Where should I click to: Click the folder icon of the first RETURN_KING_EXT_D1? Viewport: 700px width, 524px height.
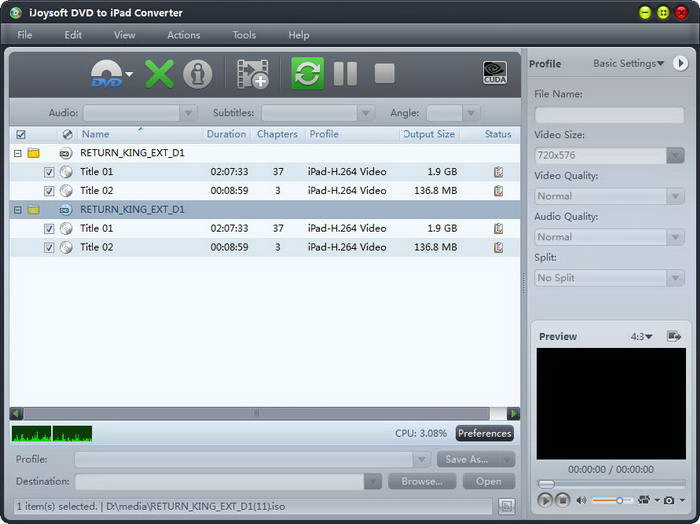33,153
